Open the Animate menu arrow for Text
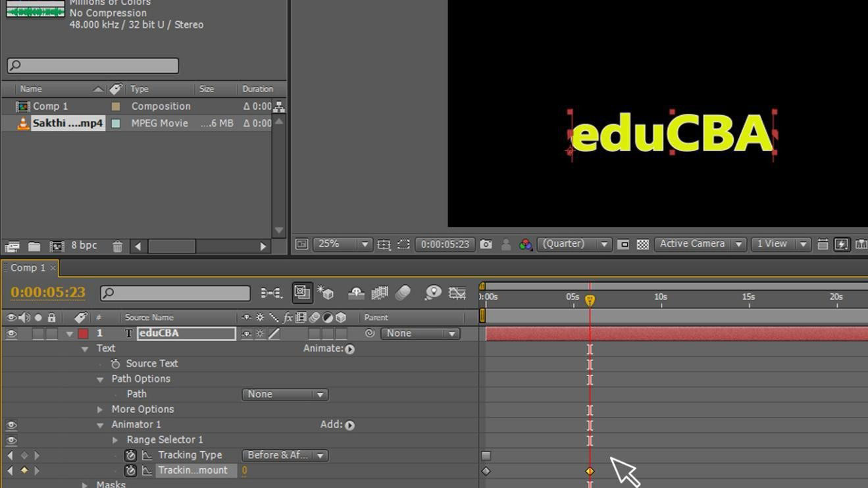868x488 pixels. [x=349, y=349]
